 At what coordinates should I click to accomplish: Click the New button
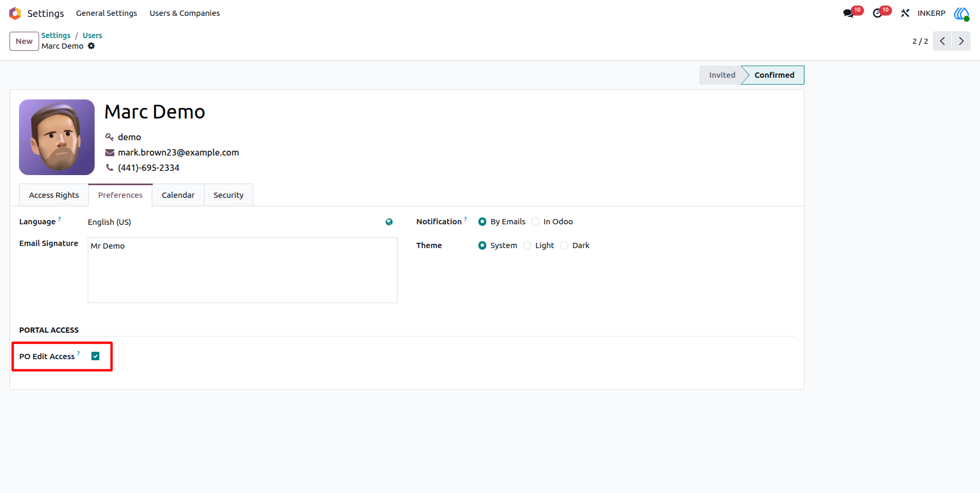pyautogui.click(x=24, y=41)
